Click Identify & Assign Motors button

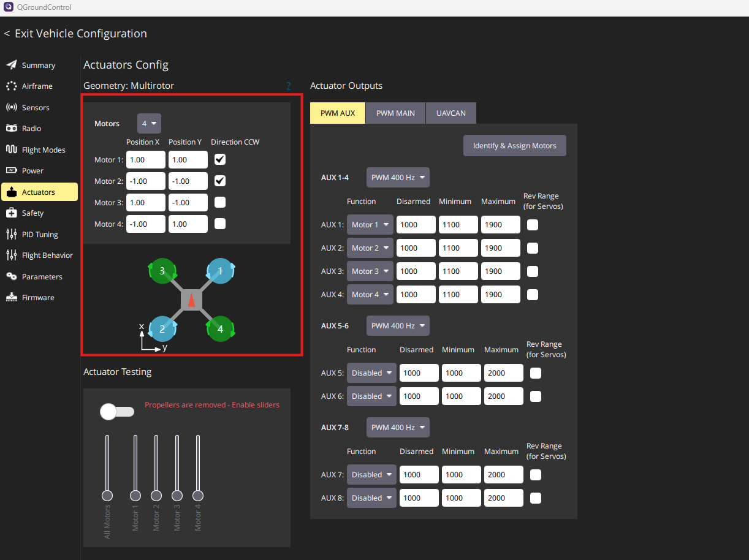pyautogui.click(x=515, y=146)
